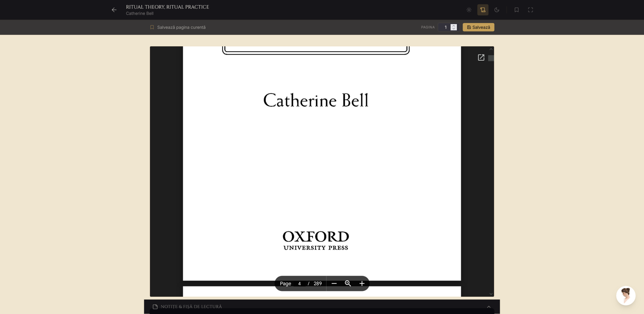Click the 'Page' label in PDF toolbar
The height and width of the screenshot is (314, 644).
[285, 284]
